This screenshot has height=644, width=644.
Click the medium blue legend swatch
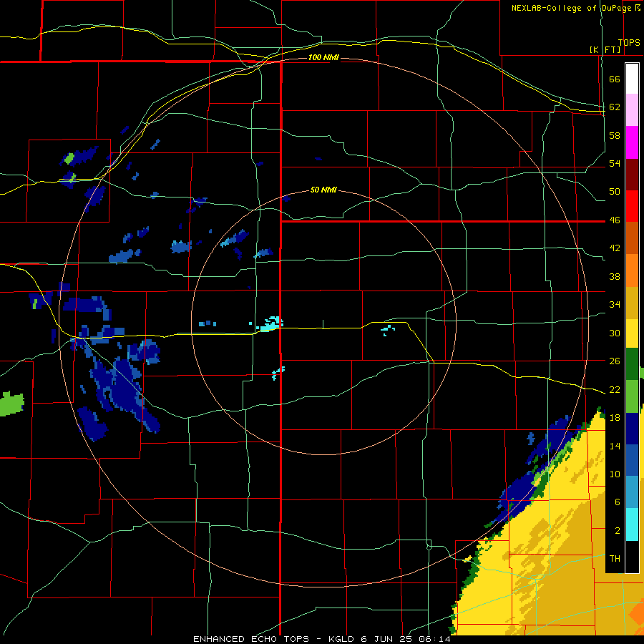point(632,460)
